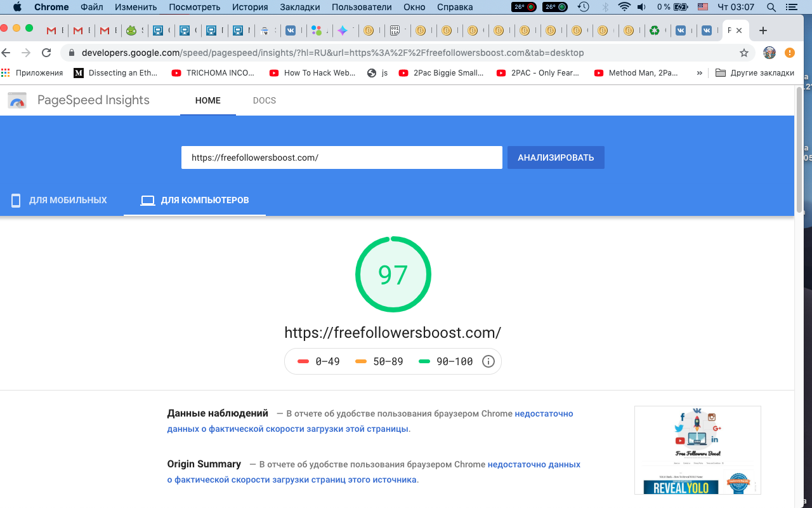Open the TRICHOMA INCO... YouTube bookmark
812x508 pixels.
[x=214, y=73]
